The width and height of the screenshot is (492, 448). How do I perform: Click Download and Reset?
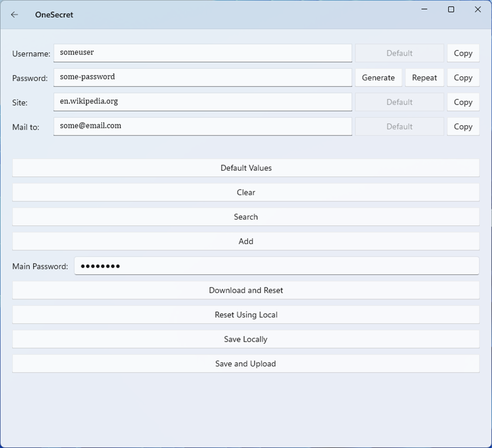246,290
